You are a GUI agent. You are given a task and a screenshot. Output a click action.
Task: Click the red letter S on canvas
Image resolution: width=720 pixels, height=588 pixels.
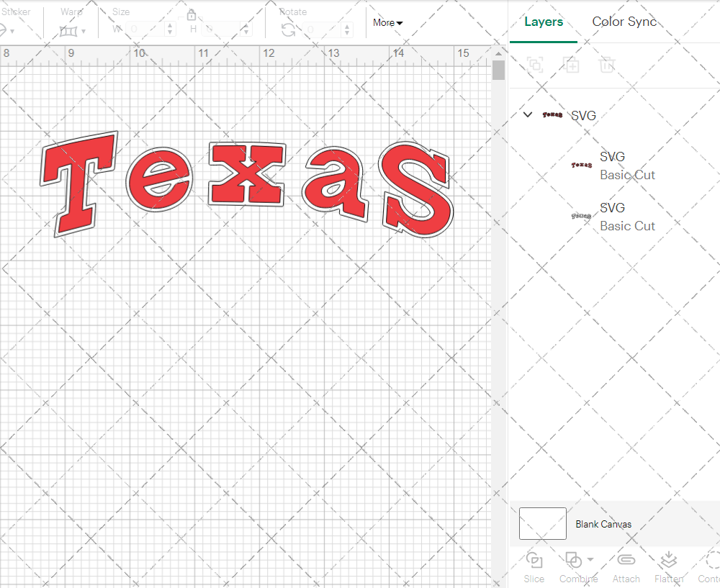pyautogui.click(x=416, y=189)
